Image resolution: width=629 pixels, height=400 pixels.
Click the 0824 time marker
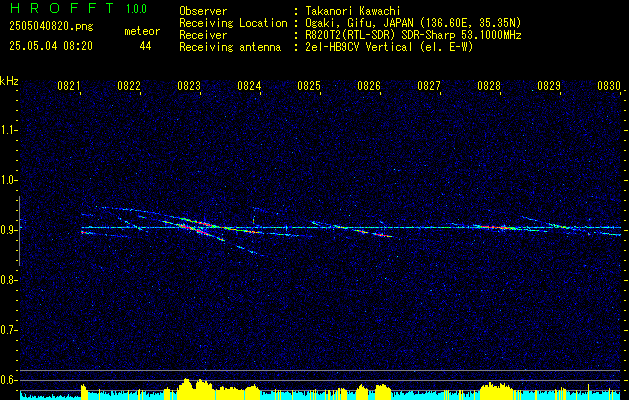coord(249,85)
